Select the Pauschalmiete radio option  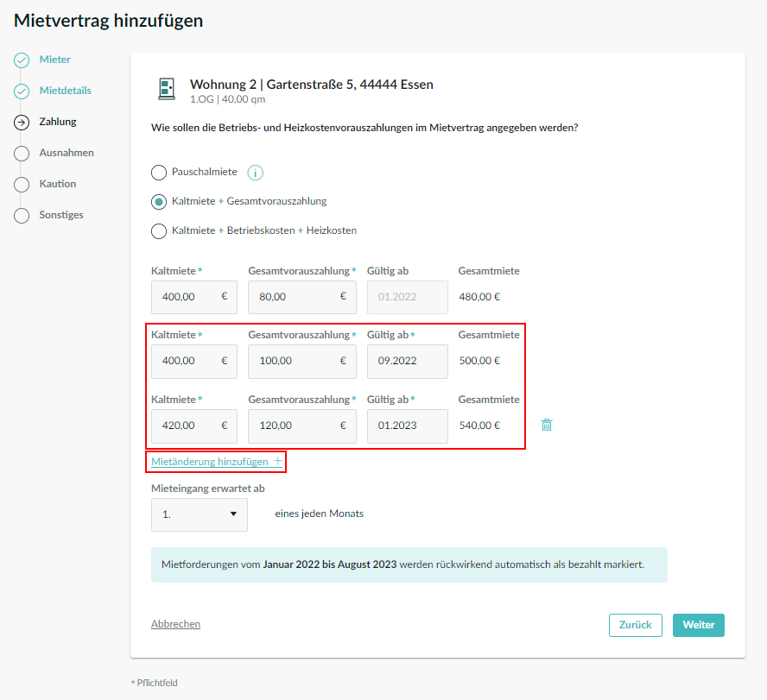point(158,173)
